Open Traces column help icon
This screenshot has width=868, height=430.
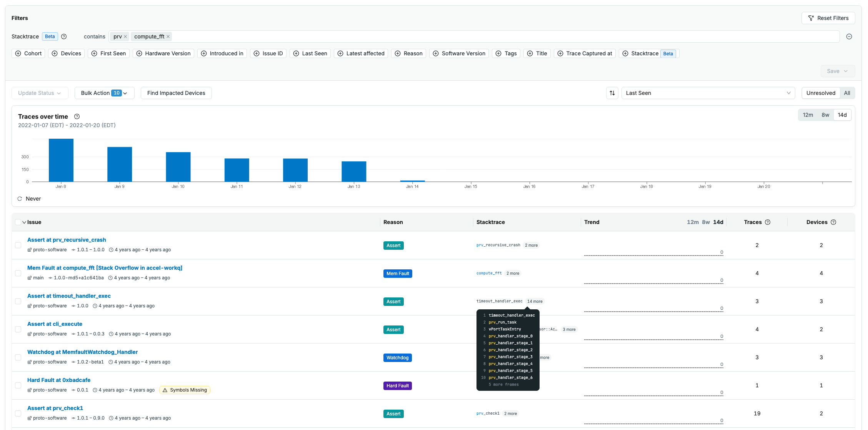click(x=768, y=222)
